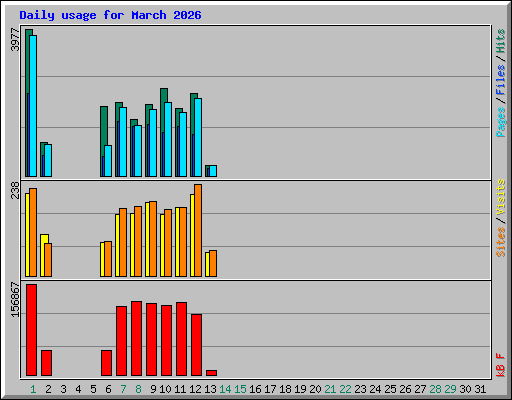
Task: Click day 13 on the x-axis
Action: tap(210, 389)
